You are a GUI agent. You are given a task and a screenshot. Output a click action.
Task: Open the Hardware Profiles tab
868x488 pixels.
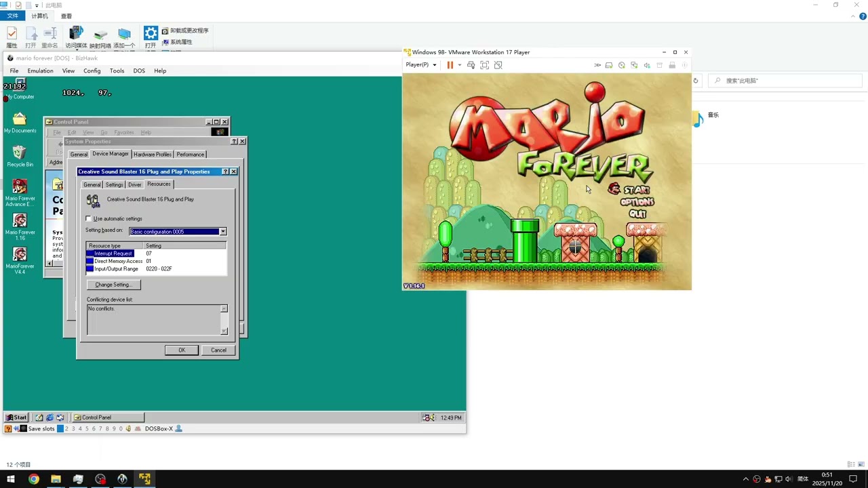[153, 155]
